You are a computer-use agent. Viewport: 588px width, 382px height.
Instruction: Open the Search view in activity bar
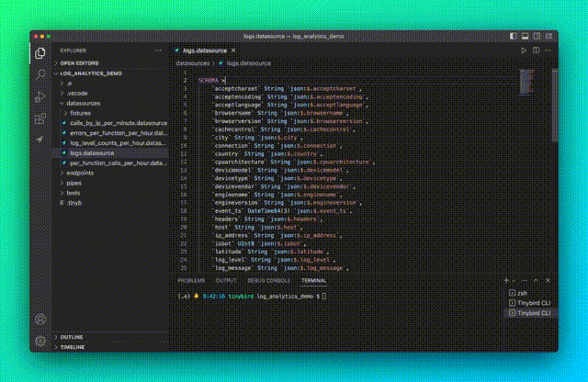[40, 73]
